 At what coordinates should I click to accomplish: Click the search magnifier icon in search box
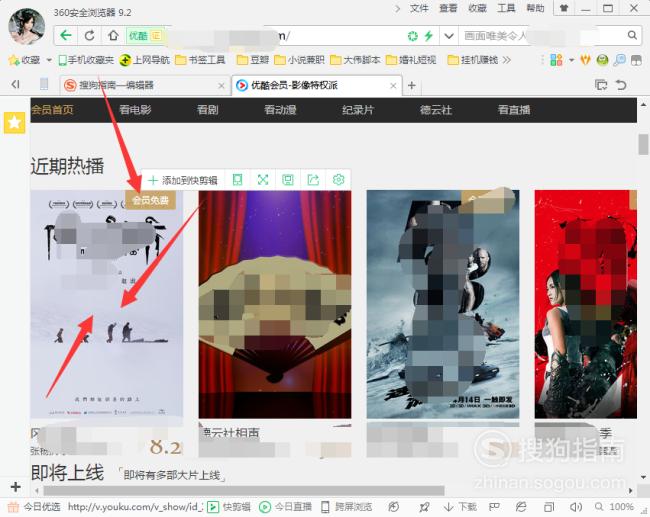[632, 36]
